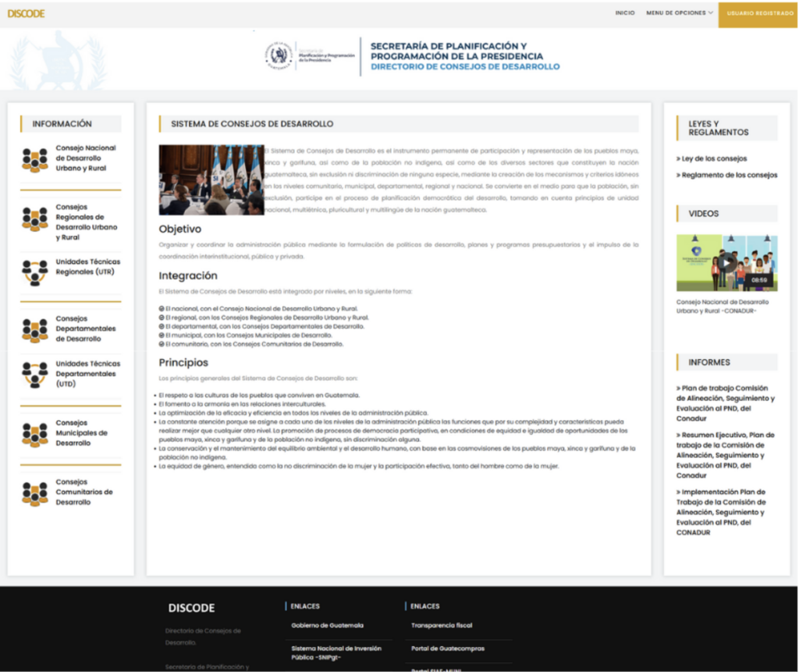799x672 pixels.
Task: Play the CONADUR video
Action: (726, 263)
